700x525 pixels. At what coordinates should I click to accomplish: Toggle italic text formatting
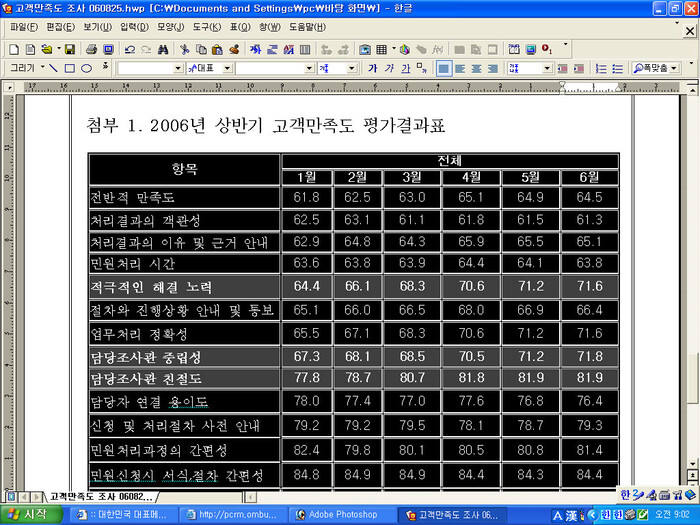point(389,68)
